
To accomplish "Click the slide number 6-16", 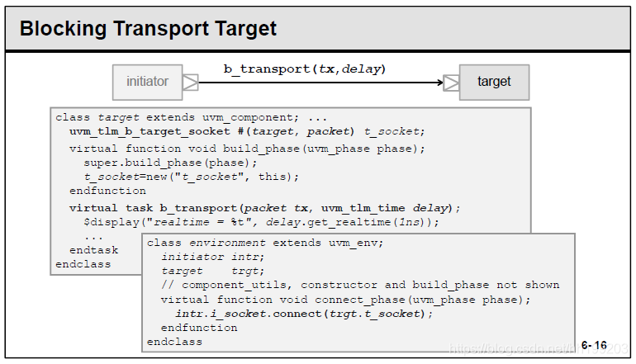I will (594, 345).
